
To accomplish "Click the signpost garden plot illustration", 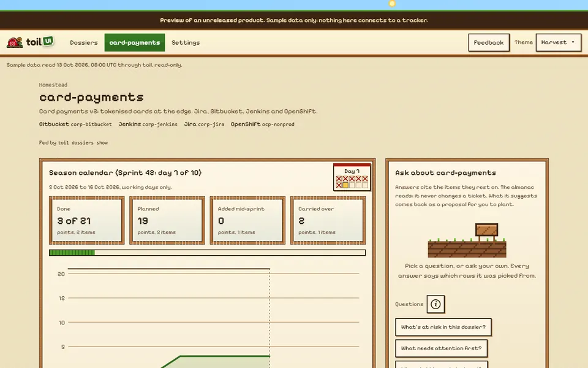I will (x=467, y=240).
